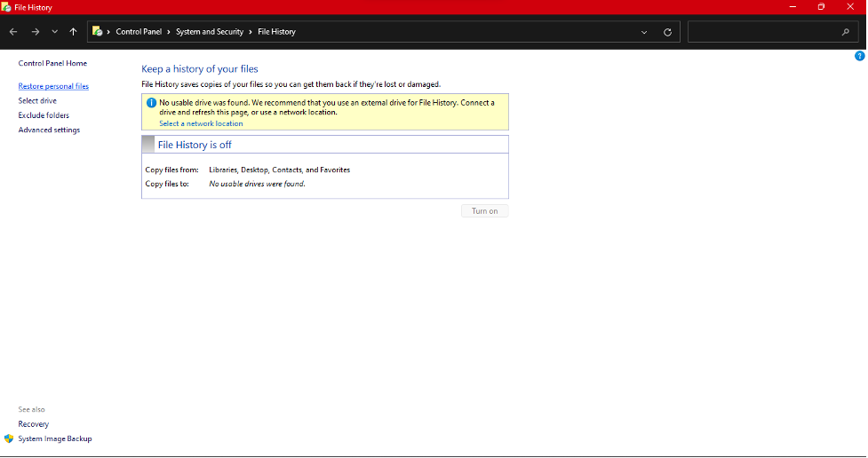Viewport: 868px width, 458px height.
Task: Open Exclude folders
Action: pos(44,115)
